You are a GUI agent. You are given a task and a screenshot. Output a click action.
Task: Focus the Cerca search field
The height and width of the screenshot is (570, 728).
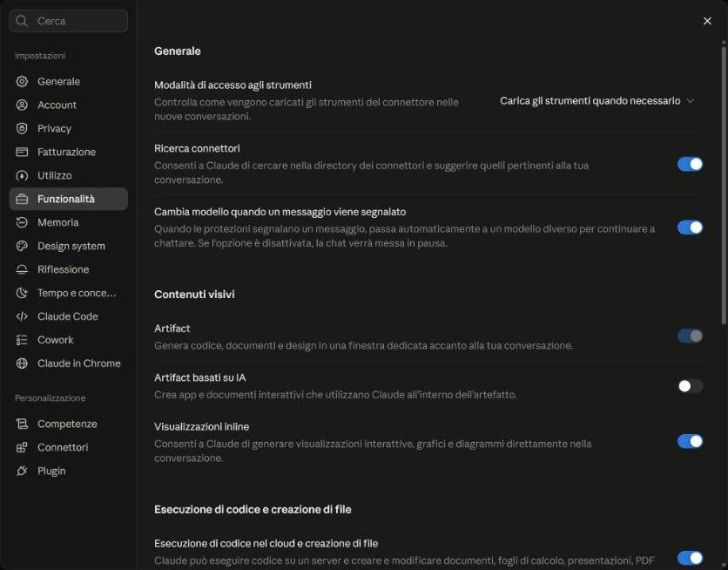68,21
